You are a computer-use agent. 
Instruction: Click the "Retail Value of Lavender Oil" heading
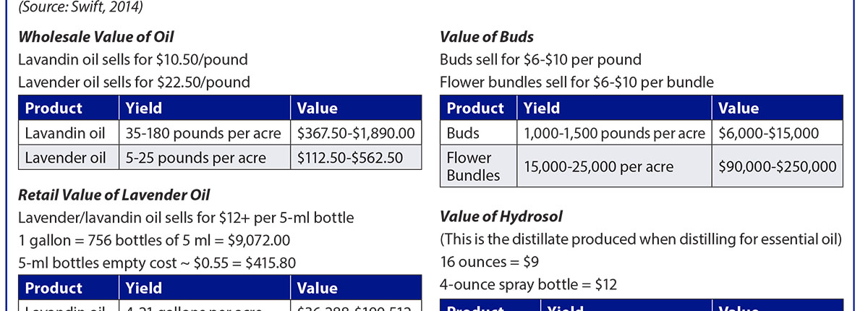point(114,194)
